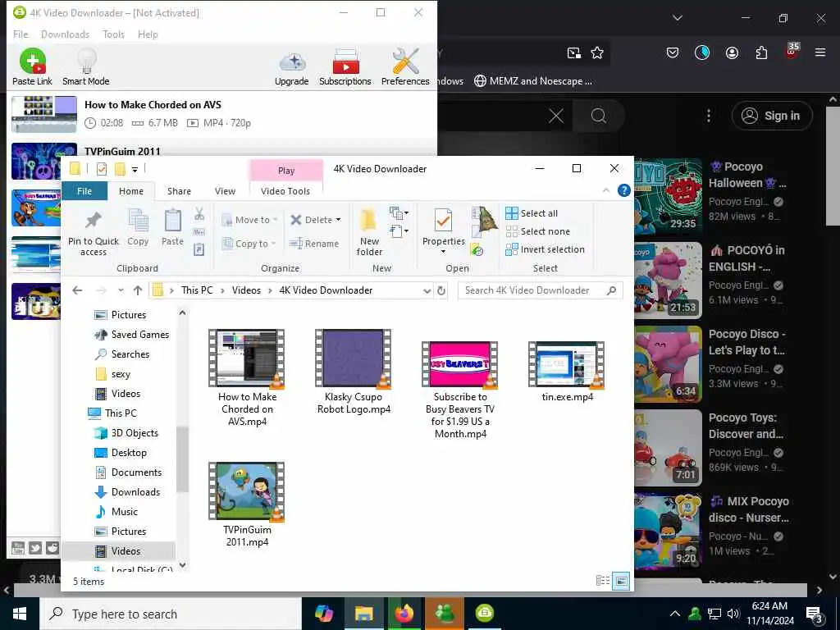Open Upgrade in 4K Video Downloader toolbar
The width and height of the screenshot is (840, 630).
click(x=291, y=68)
